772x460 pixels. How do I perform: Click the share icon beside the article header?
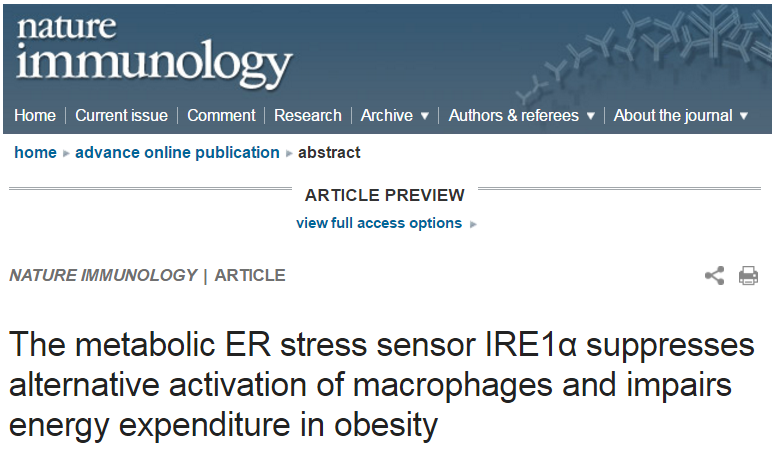point(714,275)
